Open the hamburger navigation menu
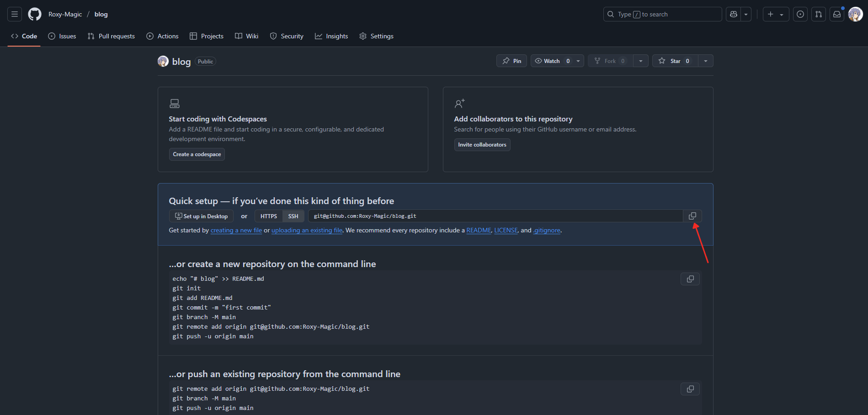 [x=15, y=14]
